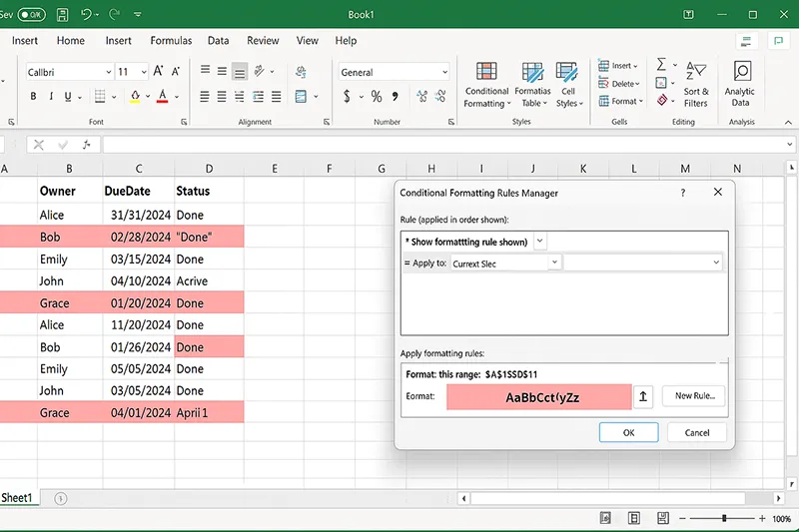Viewport: 799px width, 532px height.
Task: Switch to Page Layout view icon
Action: pyautogui.click(x=634, y=518)
